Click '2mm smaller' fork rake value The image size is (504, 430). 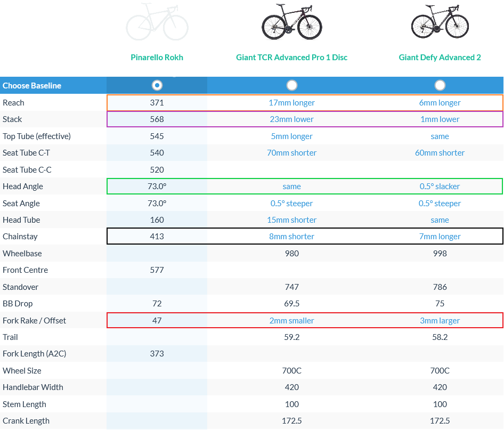click(x=292, y=320)
